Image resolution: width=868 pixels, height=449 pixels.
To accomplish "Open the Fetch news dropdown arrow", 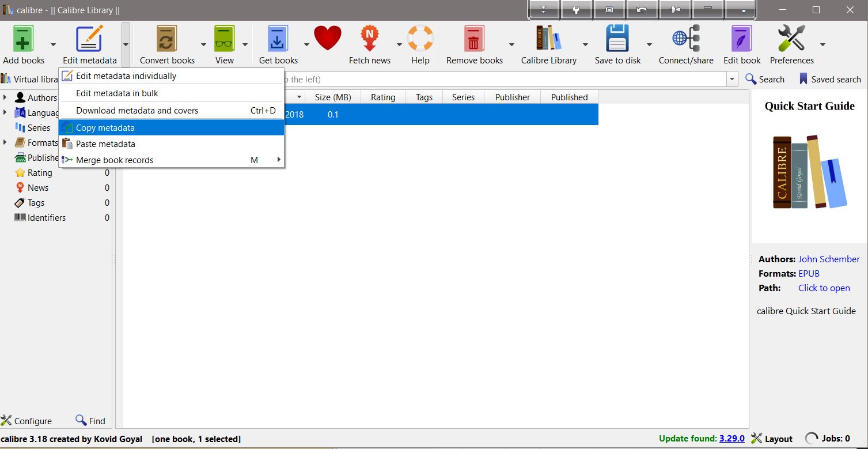I will (399, 44).
